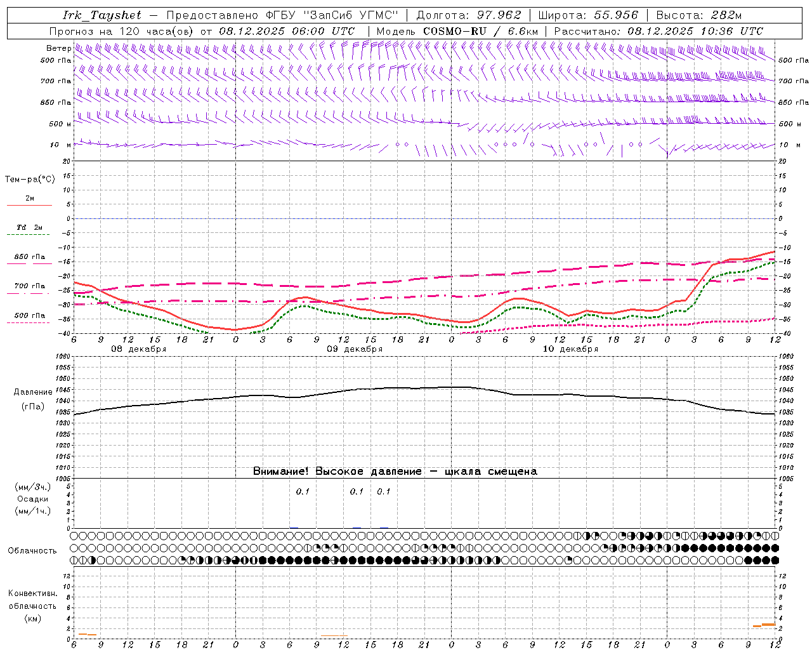
Task: Click the Долгота: 97.962 value
Action: 468,15
